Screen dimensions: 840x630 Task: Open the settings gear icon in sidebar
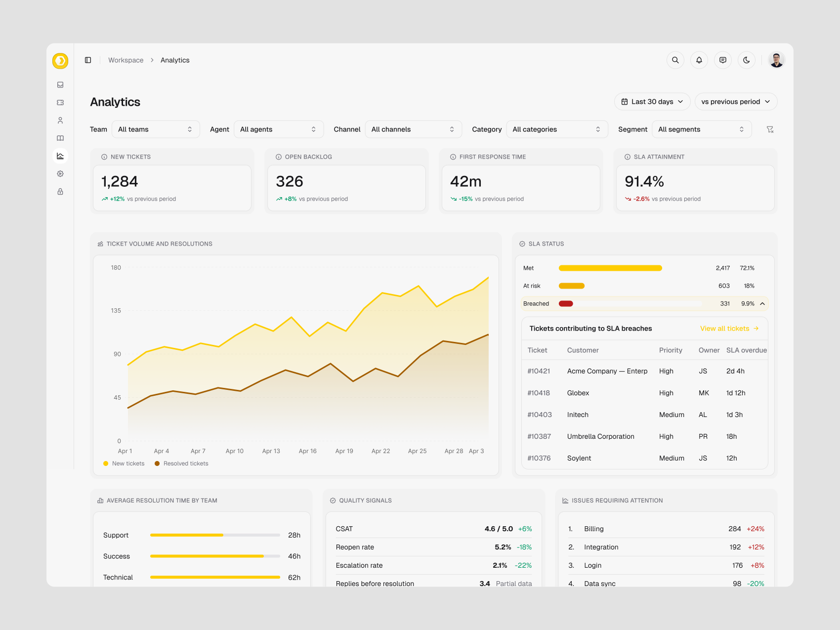point(60,174)
